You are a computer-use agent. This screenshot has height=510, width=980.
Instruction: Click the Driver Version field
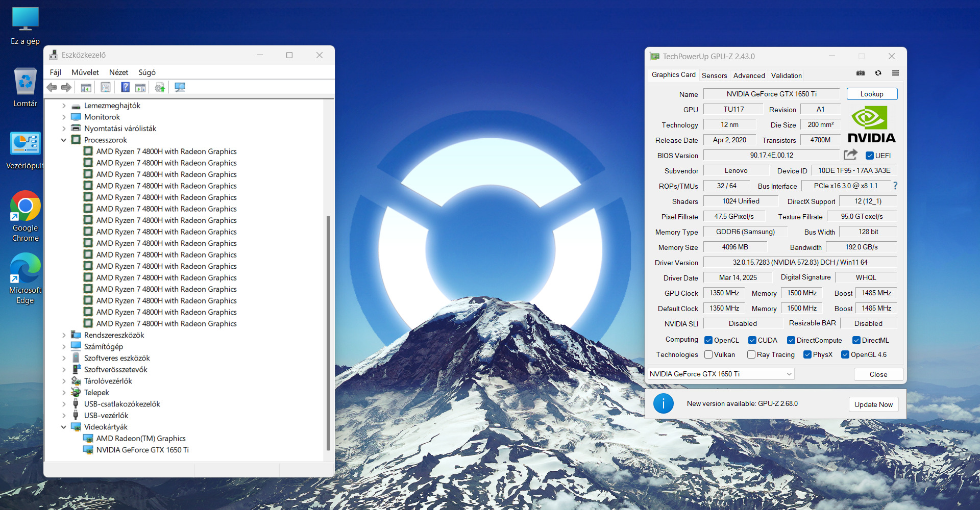coord(800,262)
